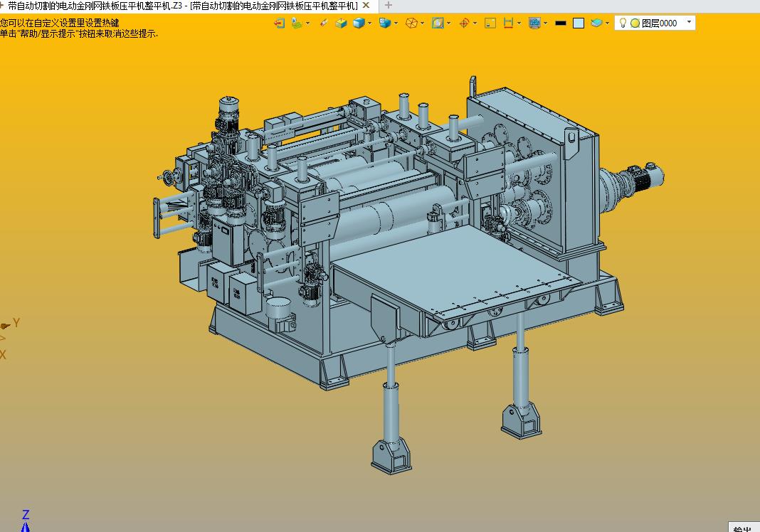Toggle the light bulb layer visibility icon
This screenshot has height=532, width=760.
[x=623, y=23]
